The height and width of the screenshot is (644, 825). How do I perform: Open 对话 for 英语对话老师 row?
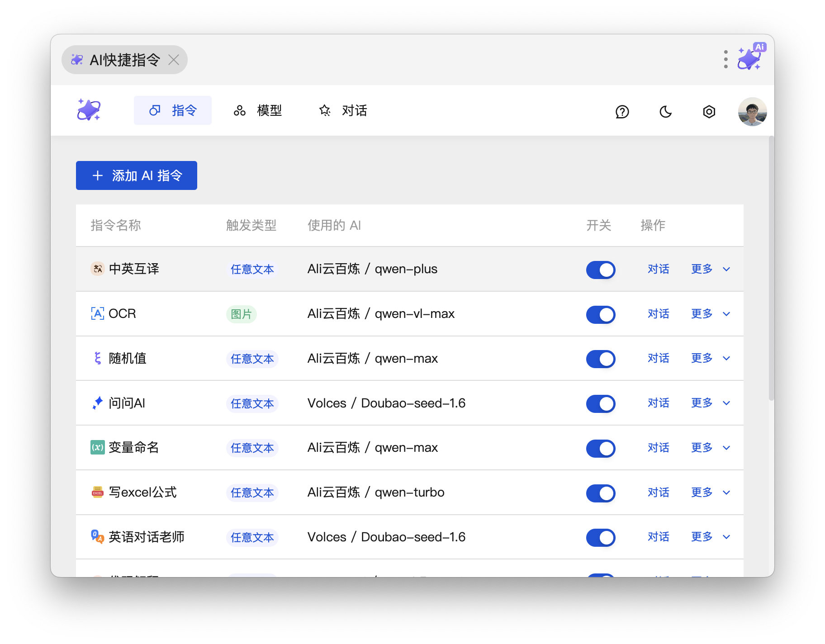[x=658, y=537]
